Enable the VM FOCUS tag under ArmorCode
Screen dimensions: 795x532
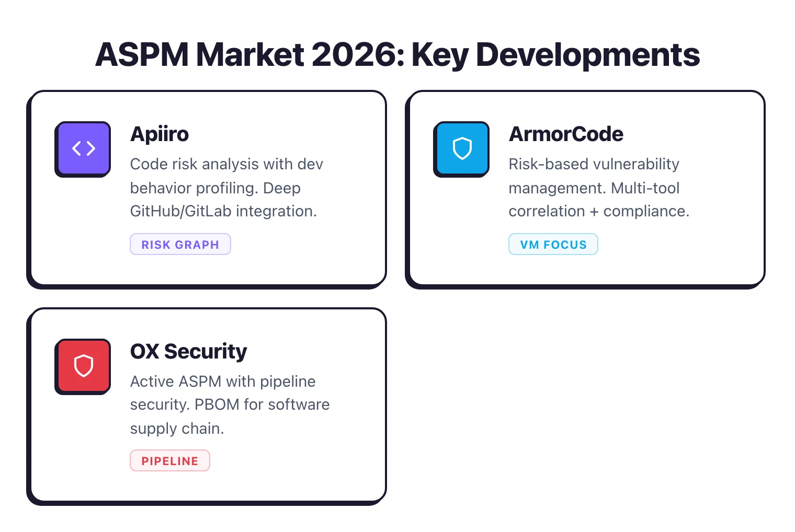point(553,244)
